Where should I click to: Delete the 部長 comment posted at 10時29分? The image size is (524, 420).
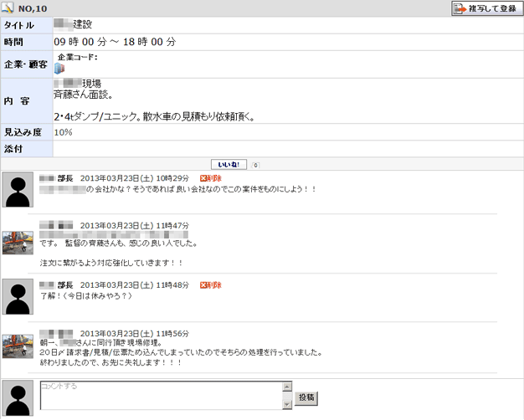211,178
